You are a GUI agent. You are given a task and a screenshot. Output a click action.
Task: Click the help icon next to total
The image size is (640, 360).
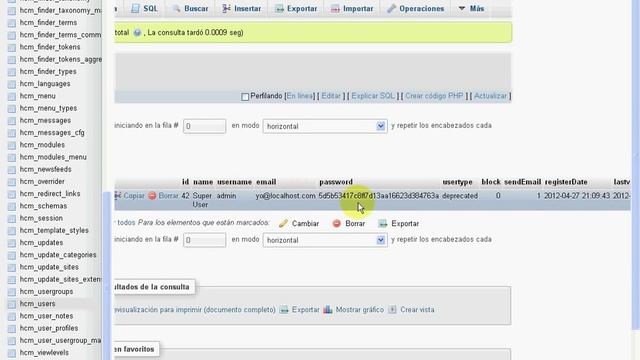pyautogui.click(x=137, y=33)
